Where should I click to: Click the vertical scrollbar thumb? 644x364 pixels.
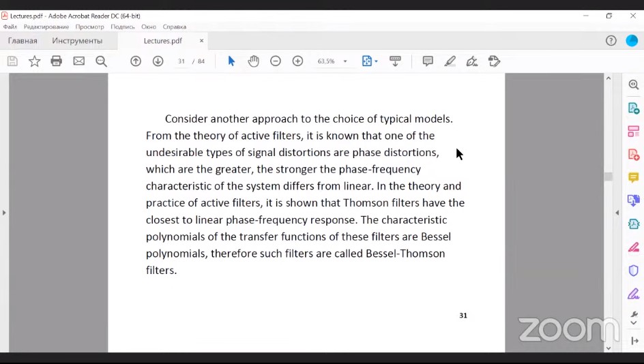pyautogui.click(x=609, y=177)
